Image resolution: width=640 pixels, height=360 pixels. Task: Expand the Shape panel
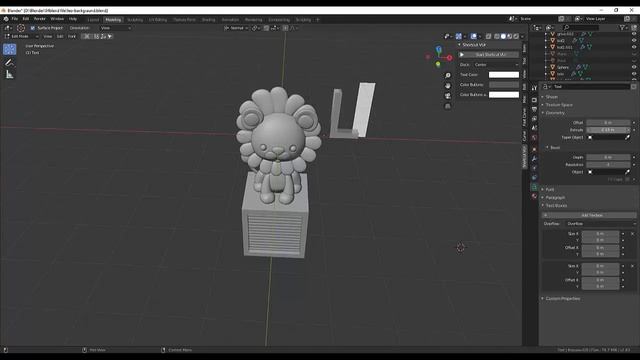pos(551,97)
